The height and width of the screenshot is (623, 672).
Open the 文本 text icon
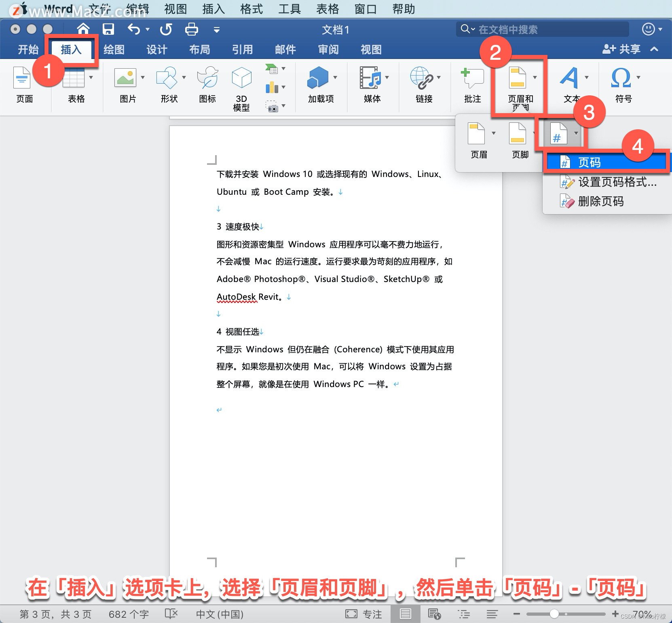click(x=569, y=77)
